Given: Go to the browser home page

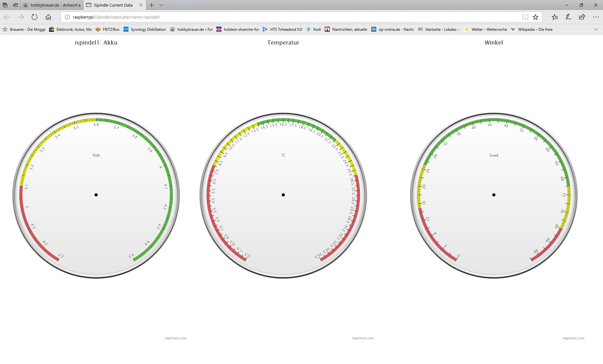Looking at the screenshot, I should 48,17.
